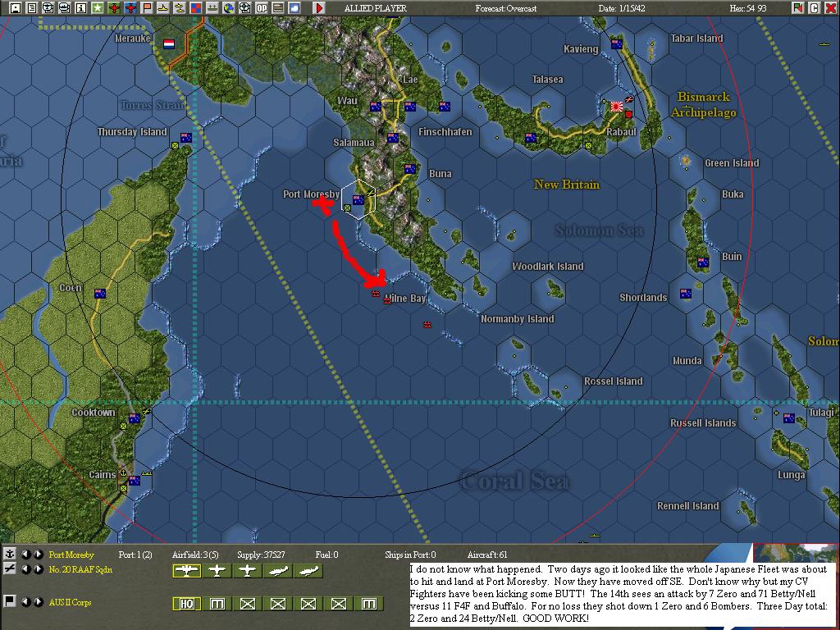Viewport: 840px width, 630px height.
Task: Show next air unit after No. 20 RAAF Sqdn
Action: click(x=38, y=569)
